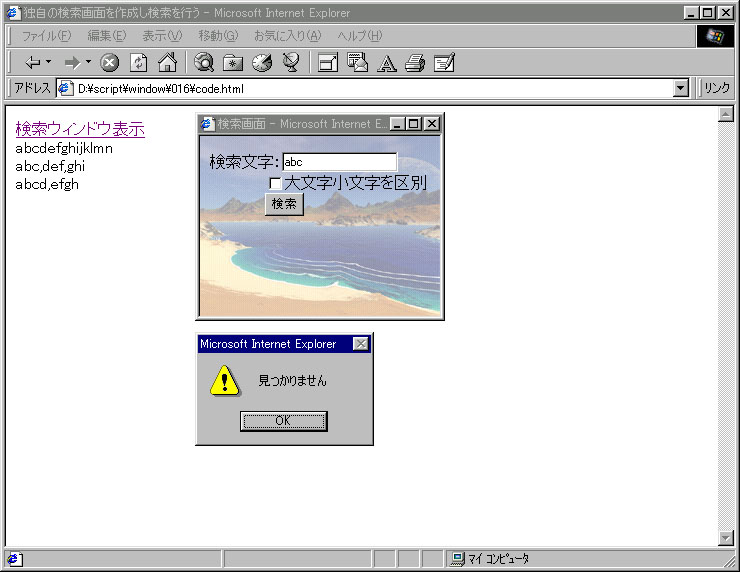Click IE icon in 検索画面 title bar
The width and height of the screenshot is (740, 572).
206,124
